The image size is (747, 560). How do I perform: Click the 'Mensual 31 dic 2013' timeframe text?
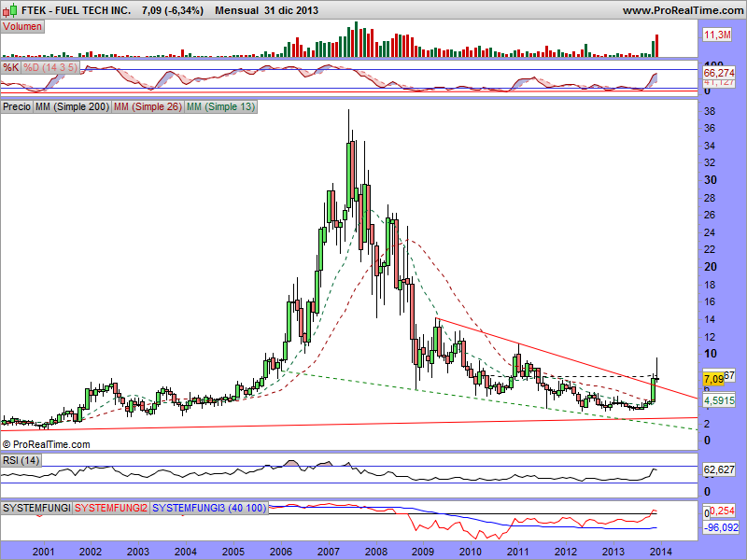tap(266, 10)
